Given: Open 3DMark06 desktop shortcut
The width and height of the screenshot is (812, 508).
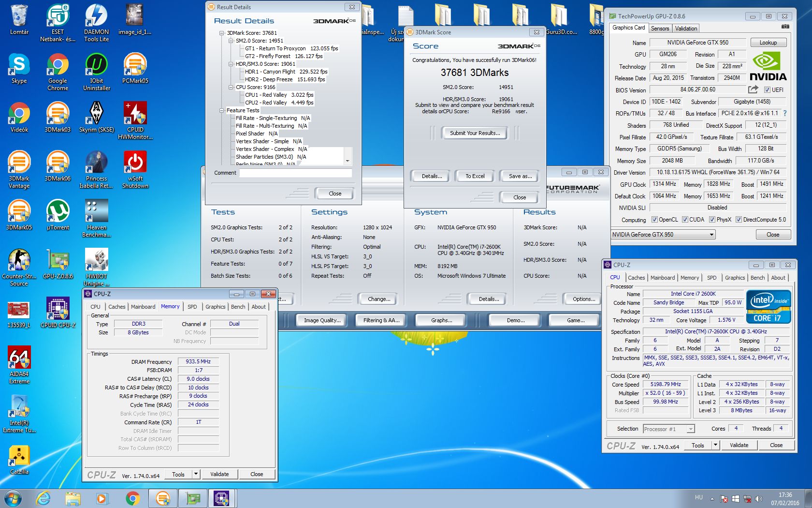Looking at the screenshot, I should click(58, 166).
